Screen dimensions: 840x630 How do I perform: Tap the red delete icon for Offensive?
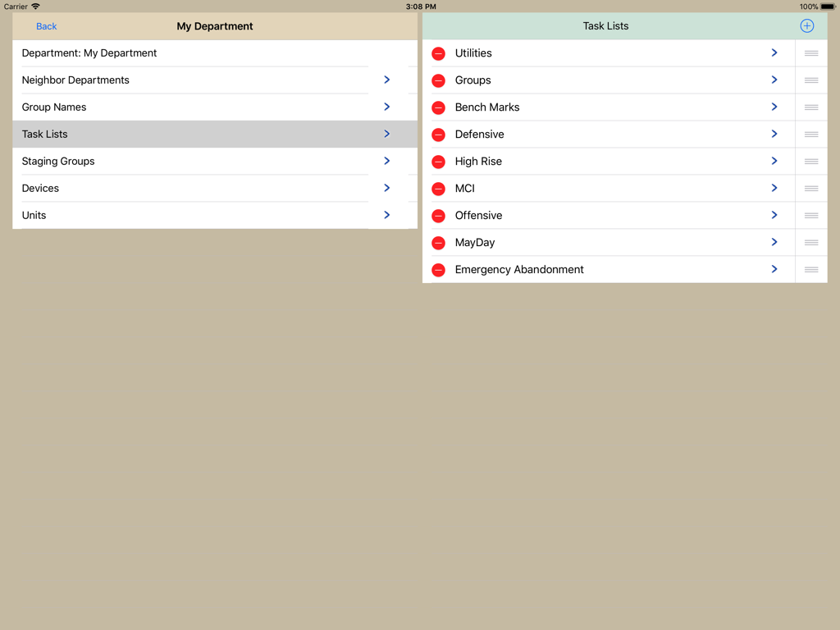point(439,215)
